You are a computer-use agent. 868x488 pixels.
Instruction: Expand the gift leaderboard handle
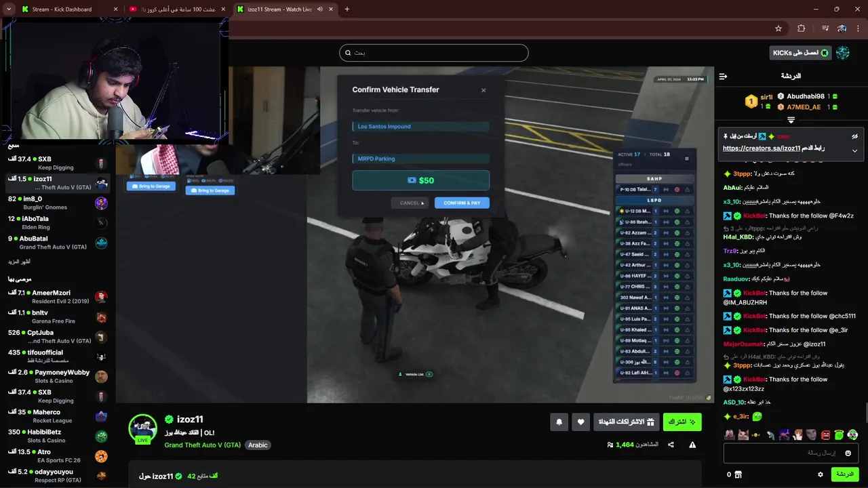pyautogui.click(x=791, y=120)
